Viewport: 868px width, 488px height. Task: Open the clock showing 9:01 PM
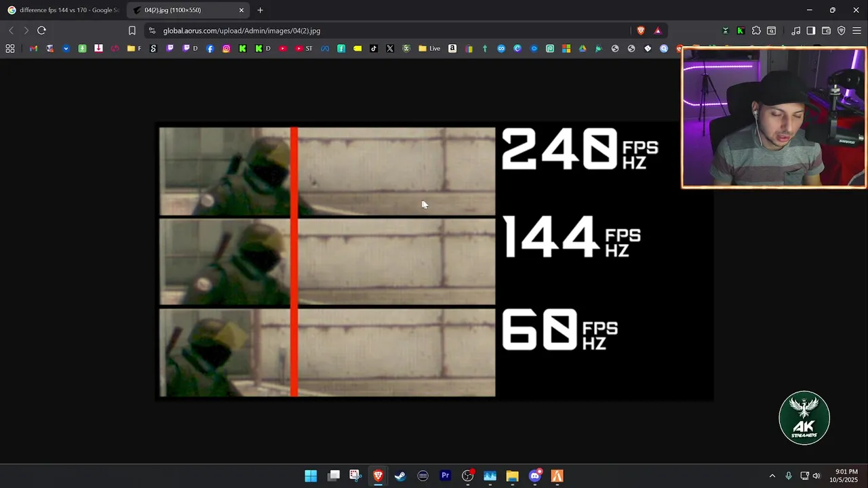tap(846, 476)
